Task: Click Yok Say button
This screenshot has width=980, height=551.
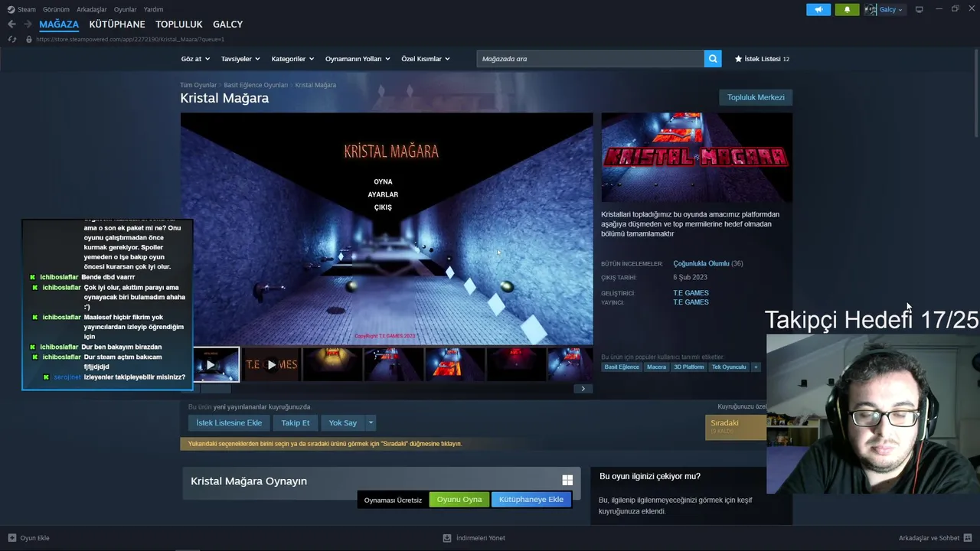Action: click(x=343, y=422)
